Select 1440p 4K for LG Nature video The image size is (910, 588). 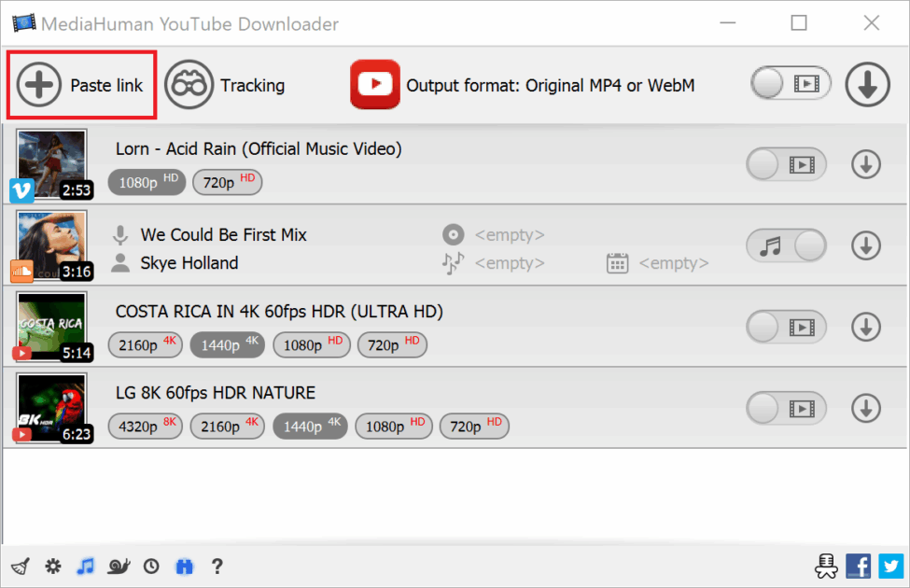point(311,426)
